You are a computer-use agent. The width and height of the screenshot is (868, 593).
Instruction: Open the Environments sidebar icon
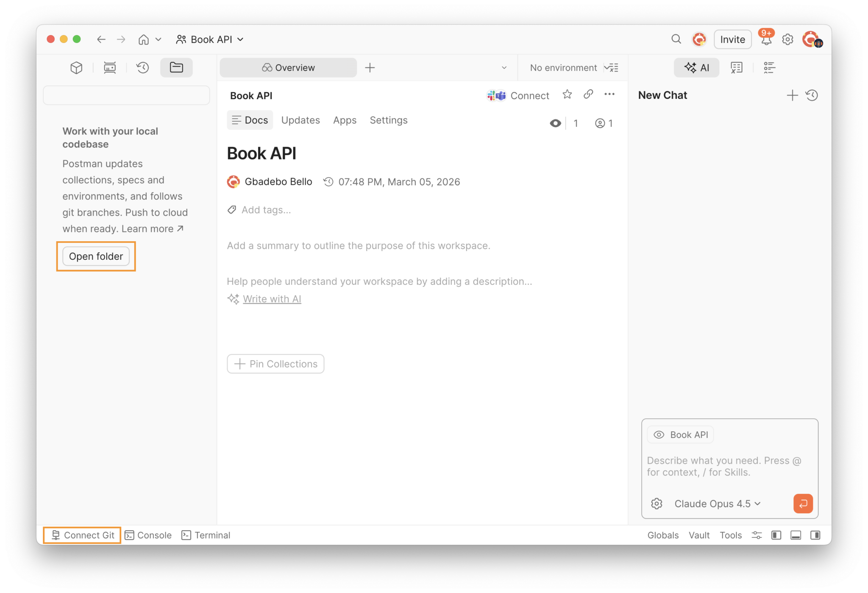pyautogui.click(x=110, y=68)
